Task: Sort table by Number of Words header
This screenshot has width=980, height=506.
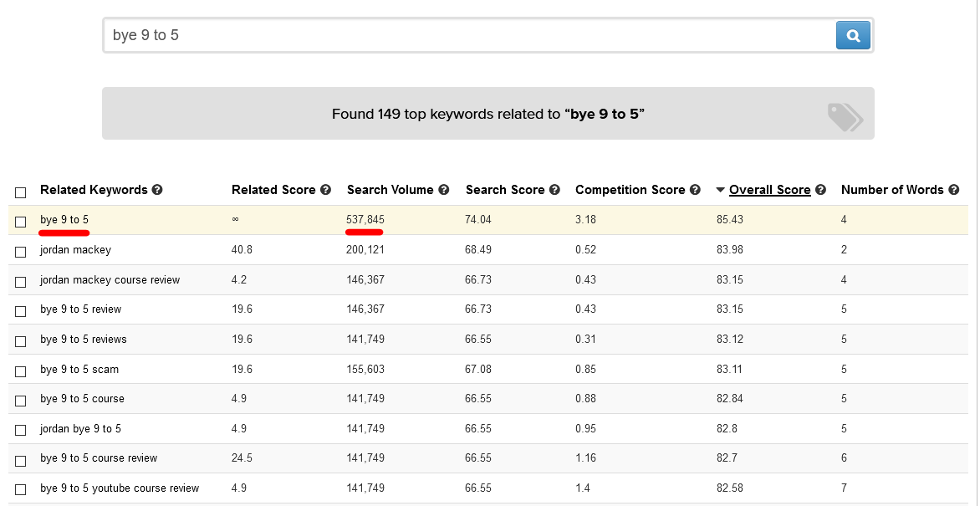Action: point(892,190)
